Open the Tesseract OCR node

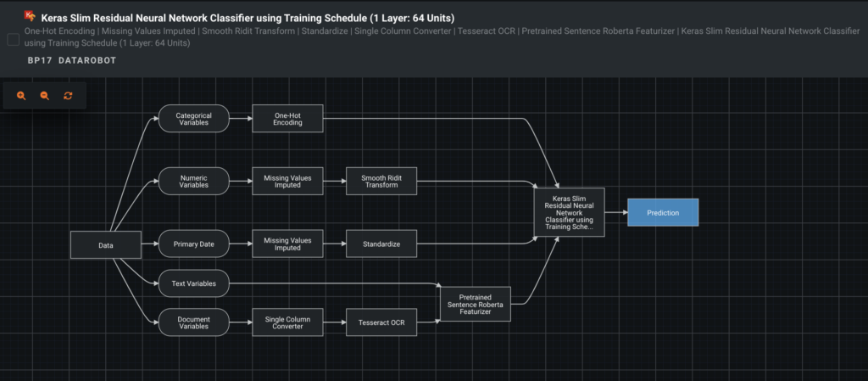click(381, 322)
